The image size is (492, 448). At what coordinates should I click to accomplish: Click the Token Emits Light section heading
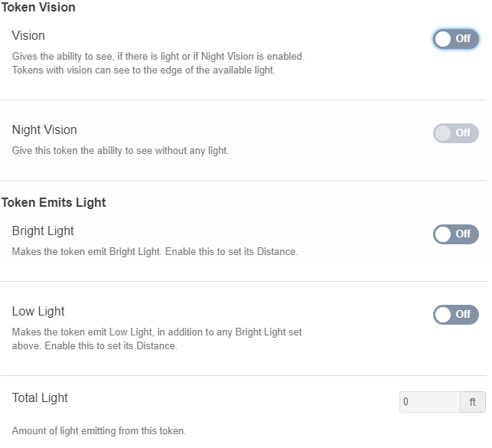[54, 203]
